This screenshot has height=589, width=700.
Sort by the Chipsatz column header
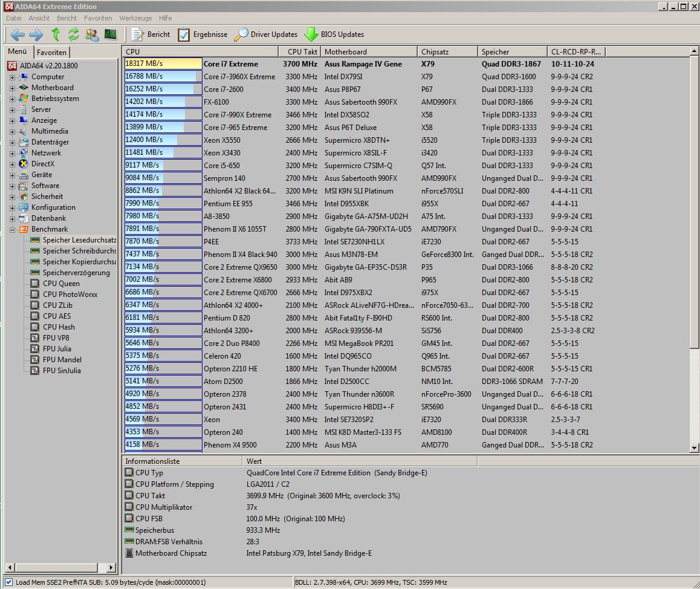[447, 52]
